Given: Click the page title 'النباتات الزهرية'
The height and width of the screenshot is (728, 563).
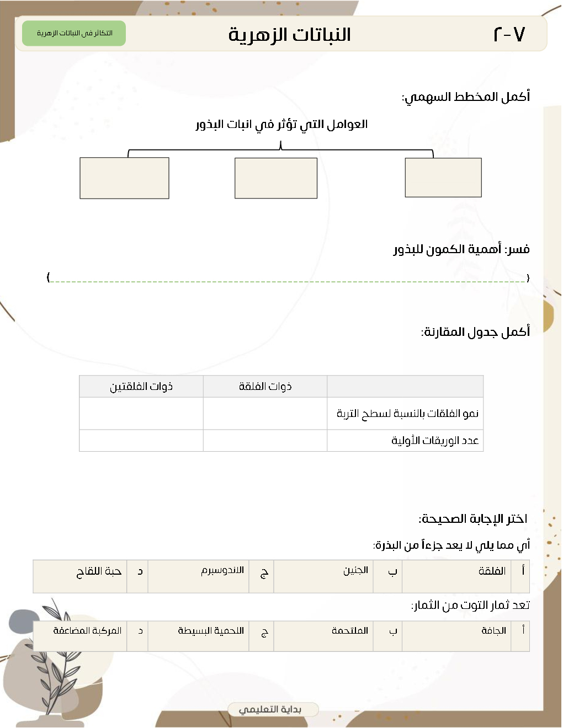Looking at the screenshot, I should (x=289, y=34).
